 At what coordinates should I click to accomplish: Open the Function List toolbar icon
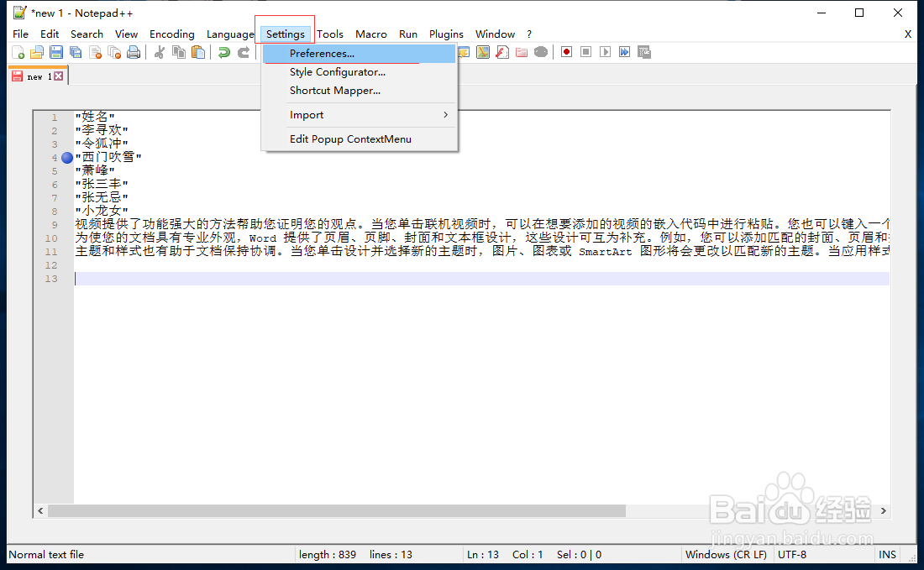pyautogui.click(x=502, y=52)
